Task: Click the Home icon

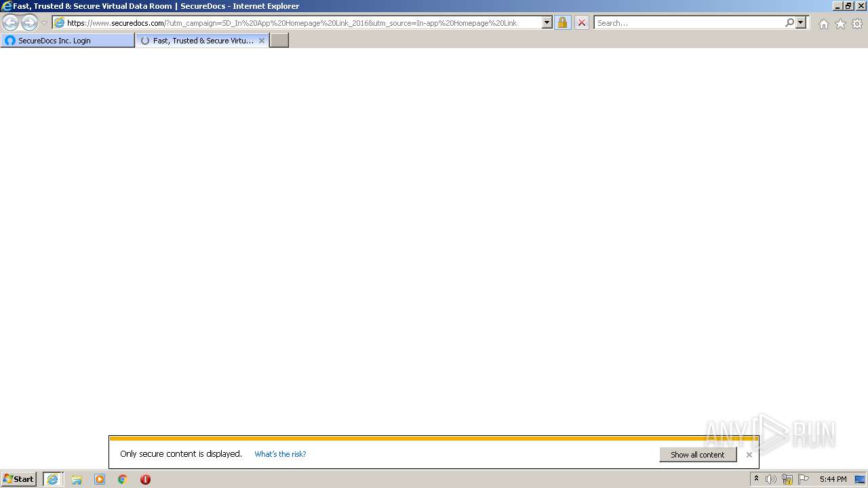Action: 823,24
